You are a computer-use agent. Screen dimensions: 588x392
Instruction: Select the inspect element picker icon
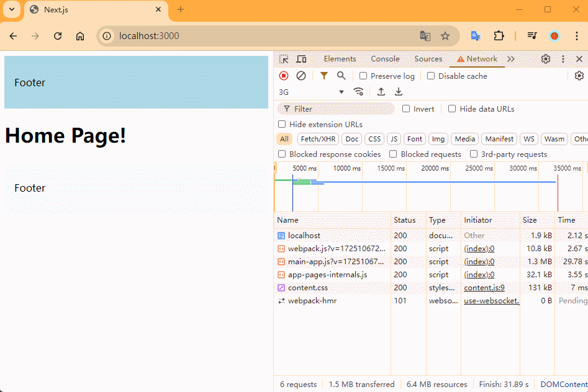(284, 59)
